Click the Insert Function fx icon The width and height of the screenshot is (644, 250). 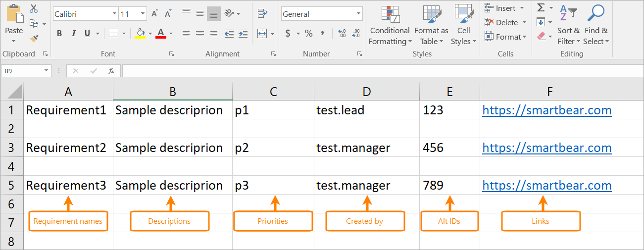tap(111, 71)
